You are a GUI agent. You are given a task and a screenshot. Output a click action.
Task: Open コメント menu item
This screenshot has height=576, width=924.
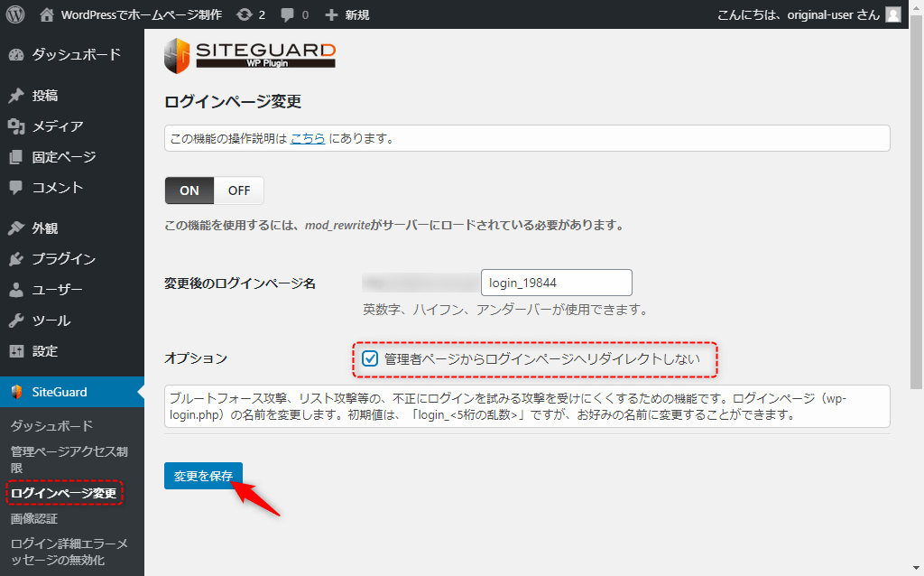[x=72, y=188]
